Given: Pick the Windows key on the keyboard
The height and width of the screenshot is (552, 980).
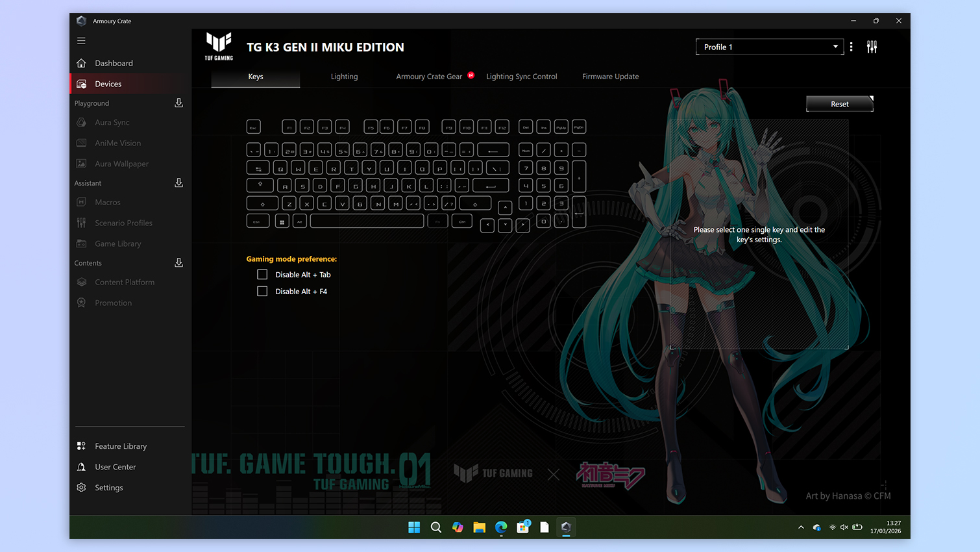Looking at the screenshot, I should click(282, 221).
